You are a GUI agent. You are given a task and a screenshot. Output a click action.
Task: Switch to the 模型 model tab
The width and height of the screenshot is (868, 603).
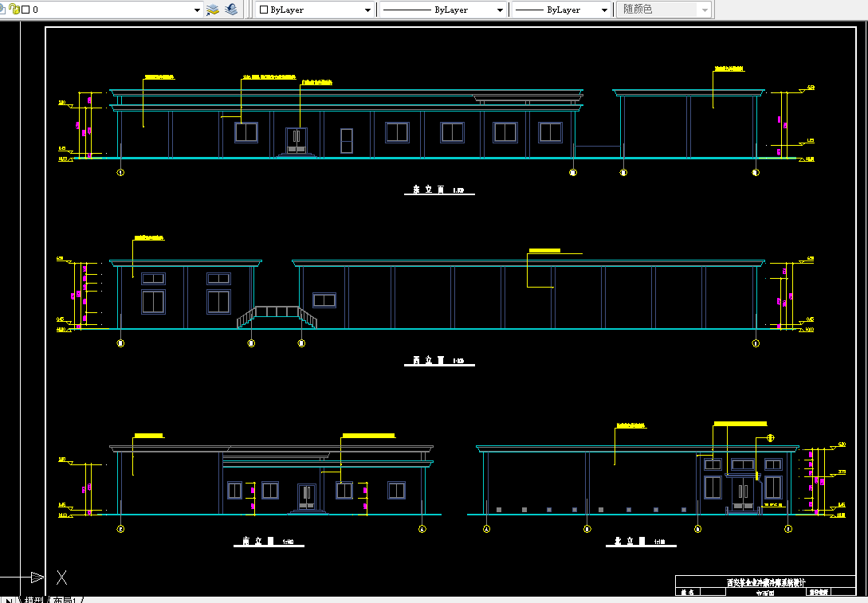pyautogui.click(x=33, y=600)
